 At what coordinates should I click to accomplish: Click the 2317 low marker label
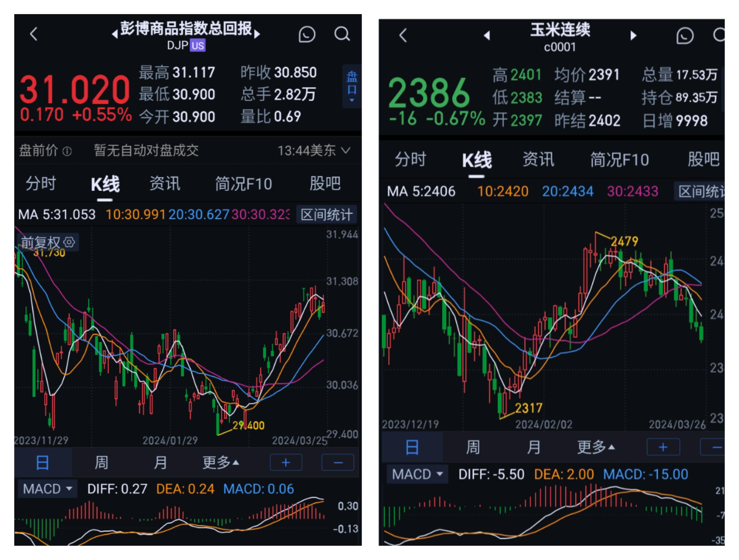click(528, 408)
